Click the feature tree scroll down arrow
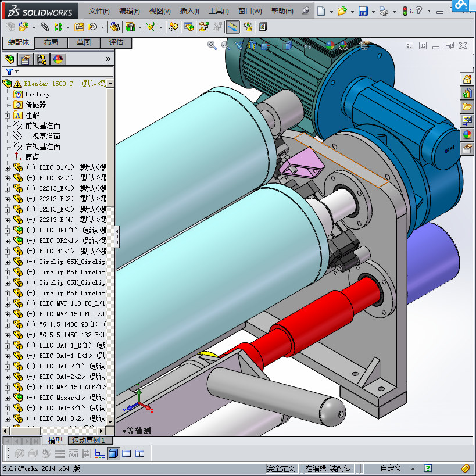The image size is (476, 476). [110, 422]
